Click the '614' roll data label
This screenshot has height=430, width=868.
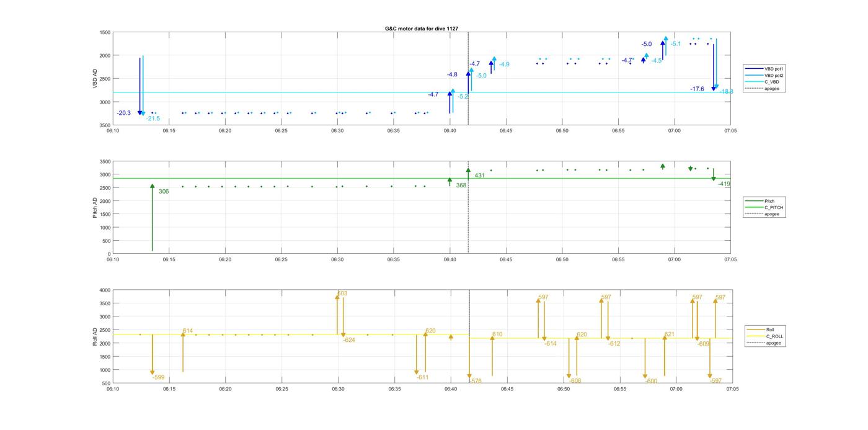[188, 331]
